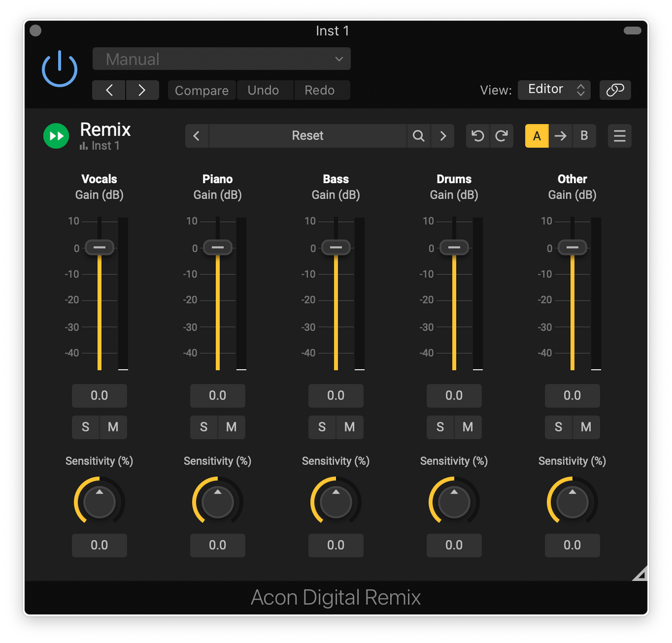Click the preset search magnifier icon
Viewport: 672px width, 643px height.
[x=418, y=136]
